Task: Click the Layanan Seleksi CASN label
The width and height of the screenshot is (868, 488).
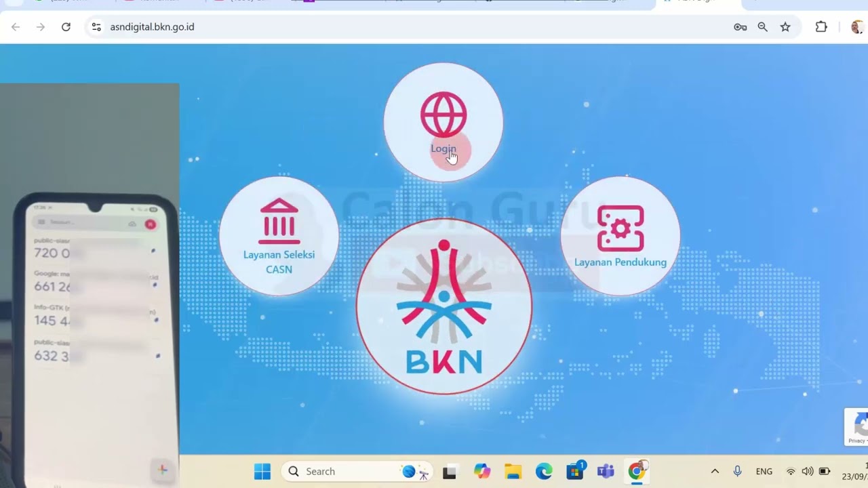Action: point(279,262)
